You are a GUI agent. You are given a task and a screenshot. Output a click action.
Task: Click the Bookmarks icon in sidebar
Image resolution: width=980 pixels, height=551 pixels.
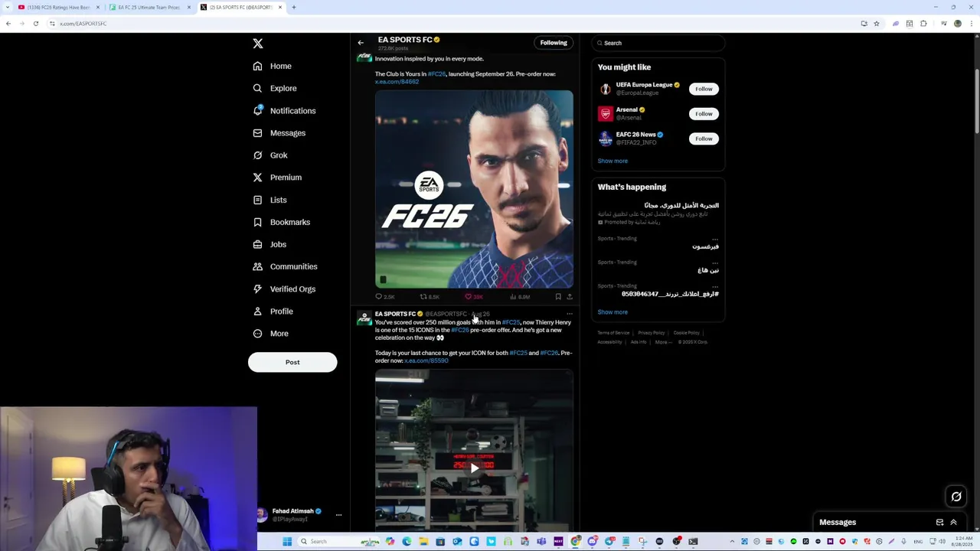[257, 222]
